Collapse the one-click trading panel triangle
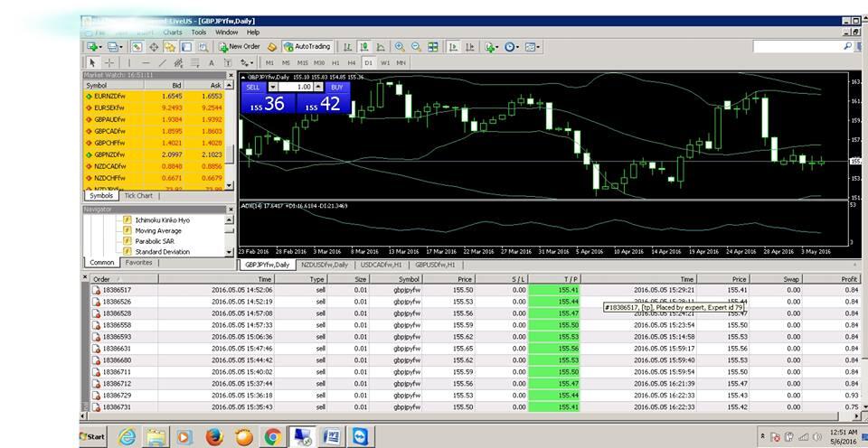 243,78
